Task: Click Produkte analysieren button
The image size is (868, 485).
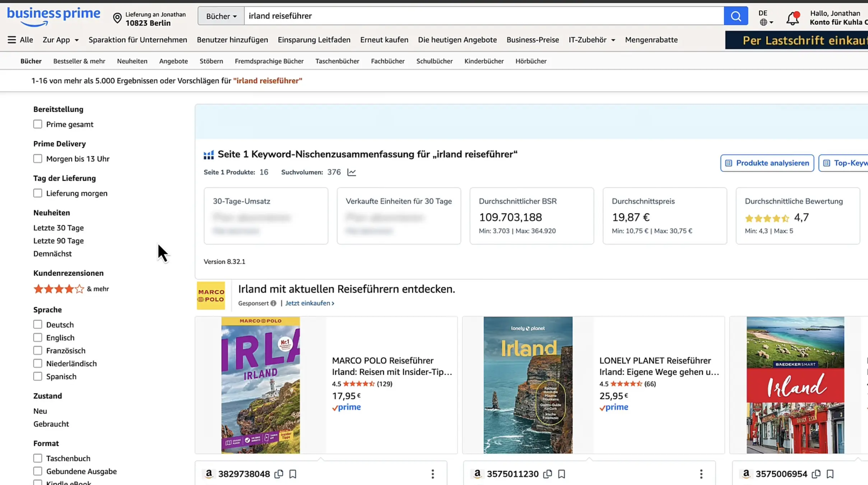Action: 767,163
